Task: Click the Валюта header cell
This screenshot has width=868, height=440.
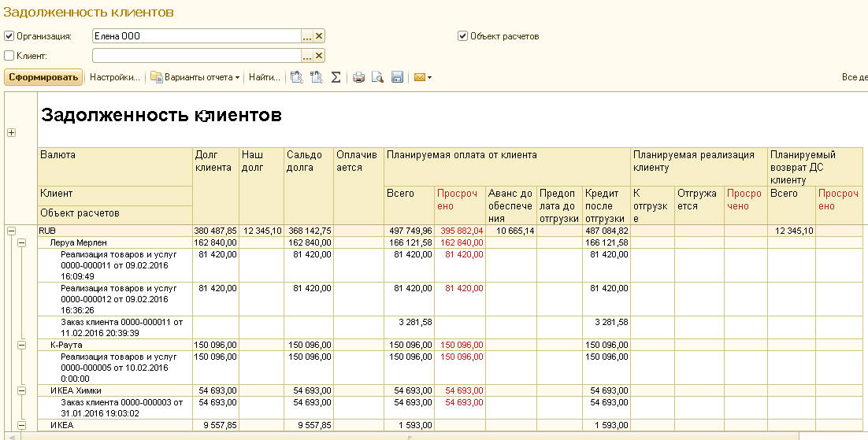Action: pyautogui.click(x=115, y=167)
